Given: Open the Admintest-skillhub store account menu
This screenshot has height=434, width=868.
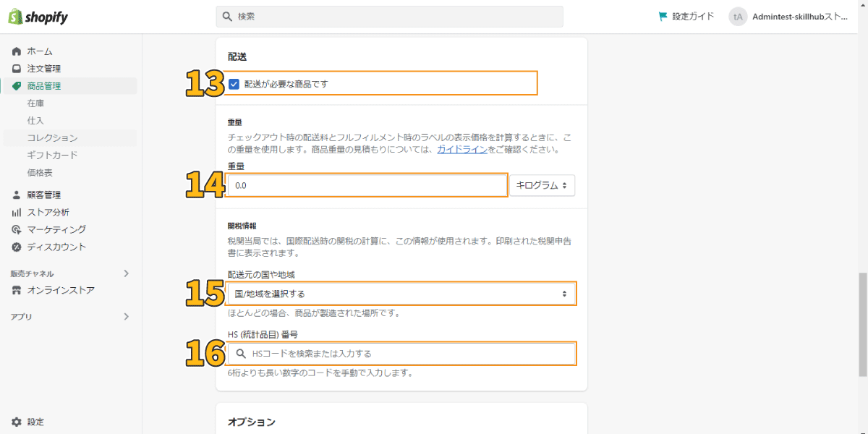Looking at the screenshot, I should [x=790, y=17].
